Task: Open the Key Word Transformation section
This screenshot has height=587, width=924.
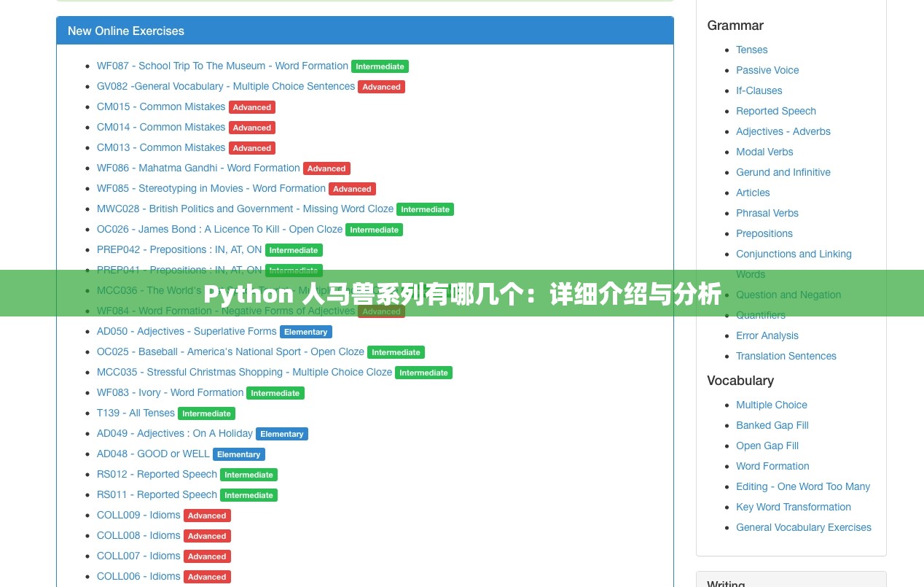Action: tap(793, 507)
